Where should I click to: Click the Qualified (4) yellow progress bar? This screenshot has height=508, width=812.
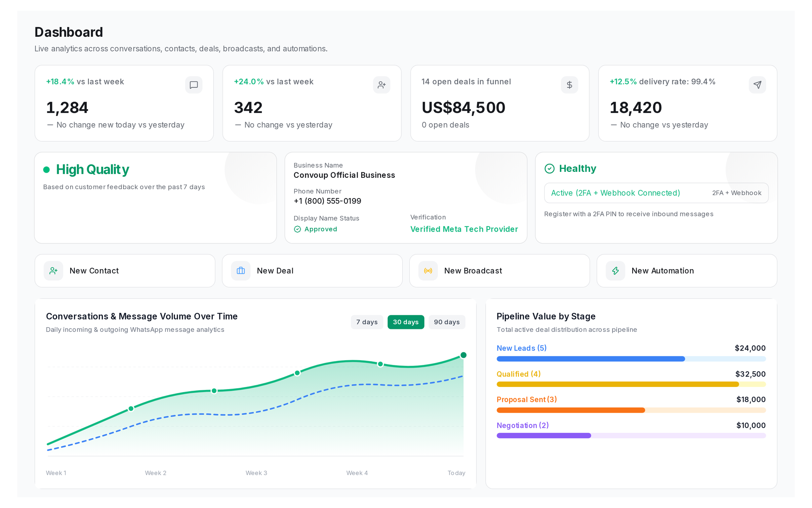(631, 384)
